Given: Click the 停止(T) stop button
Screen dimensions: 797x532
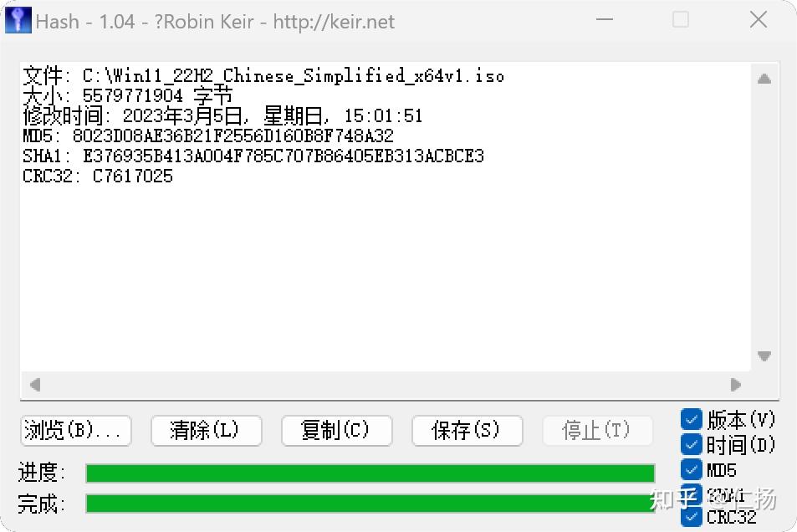Looking at the screenshot, I should point(598,431).
